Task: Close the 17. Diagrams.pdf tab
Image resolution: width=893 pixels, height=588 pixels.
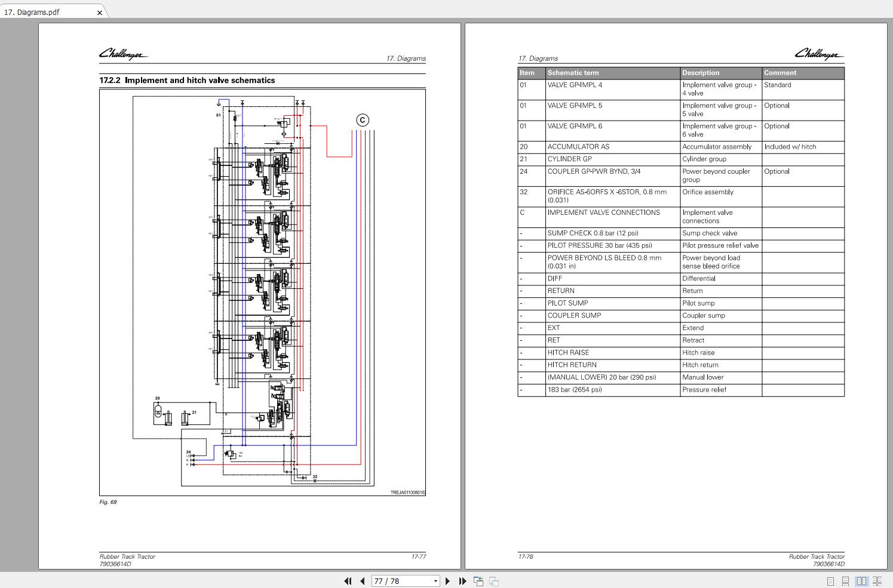Action: pos(100,12)
